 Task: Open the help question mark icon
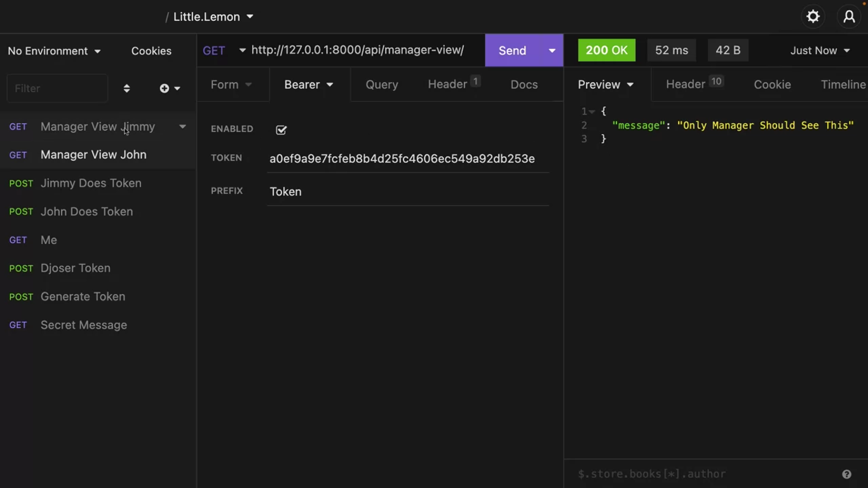846,474
